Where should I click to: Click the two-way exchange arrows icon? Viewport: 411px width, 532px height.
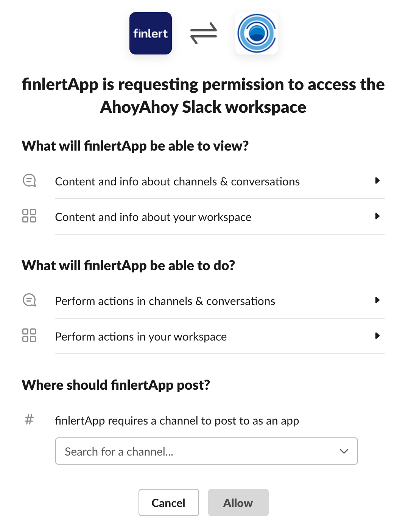coord(204,33)
